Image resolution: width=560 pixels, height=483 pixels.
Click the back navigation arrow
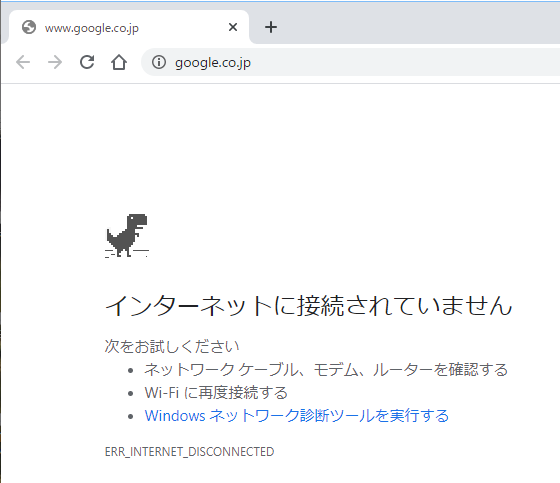tap(23, 62)
